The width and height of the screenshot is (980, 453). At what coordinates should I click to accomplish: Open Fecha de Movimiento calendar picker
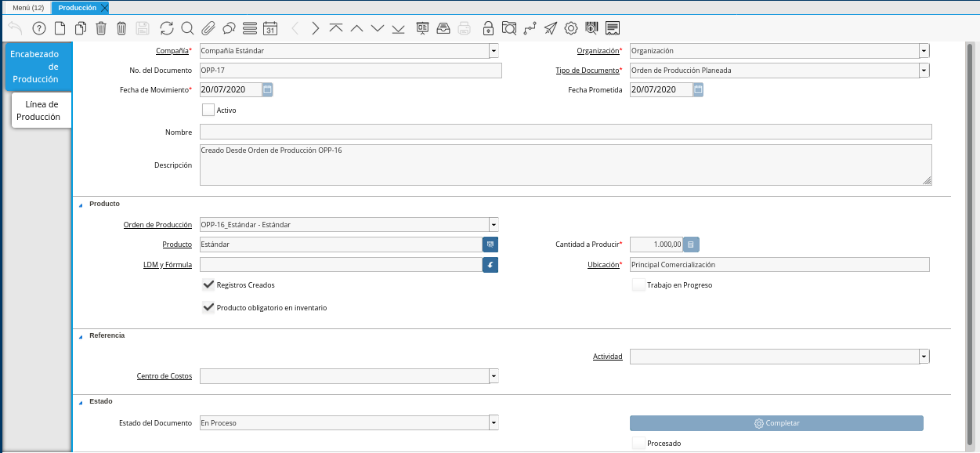tap(267, 90)
